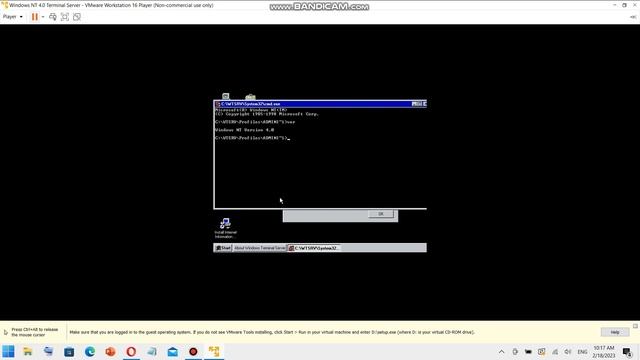The width and height of the screenshot is (640, 360).
Task: Open the Install Internet Information desktop icon
Action: click(225, 228)
